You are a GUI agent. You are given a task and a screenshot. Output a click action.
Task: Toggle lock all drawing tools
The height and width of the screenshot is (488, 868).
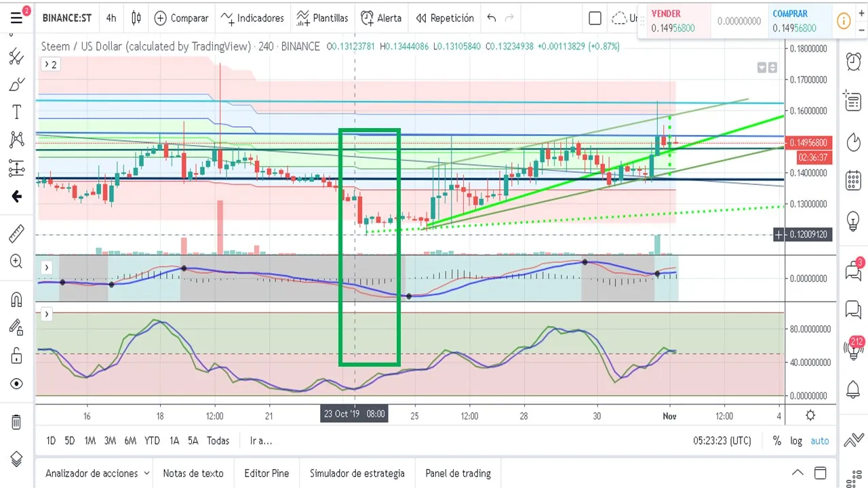(16, 356)
